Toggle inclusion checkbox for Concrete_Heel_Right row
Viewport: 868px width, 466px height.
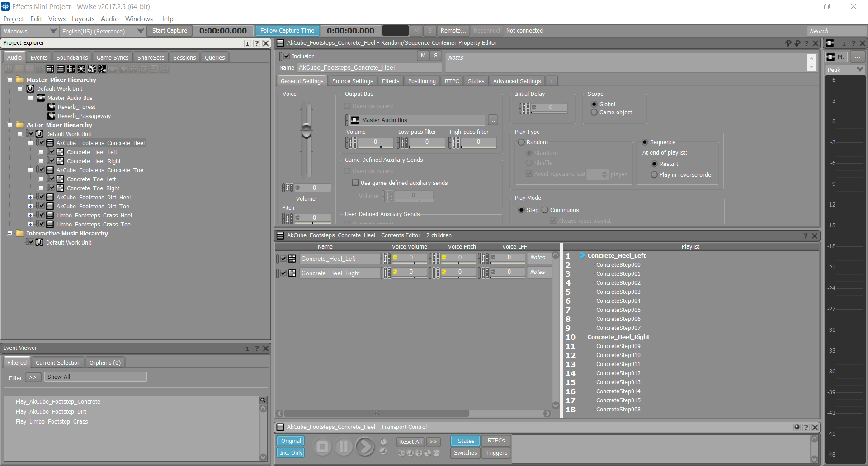coord(283,273)
